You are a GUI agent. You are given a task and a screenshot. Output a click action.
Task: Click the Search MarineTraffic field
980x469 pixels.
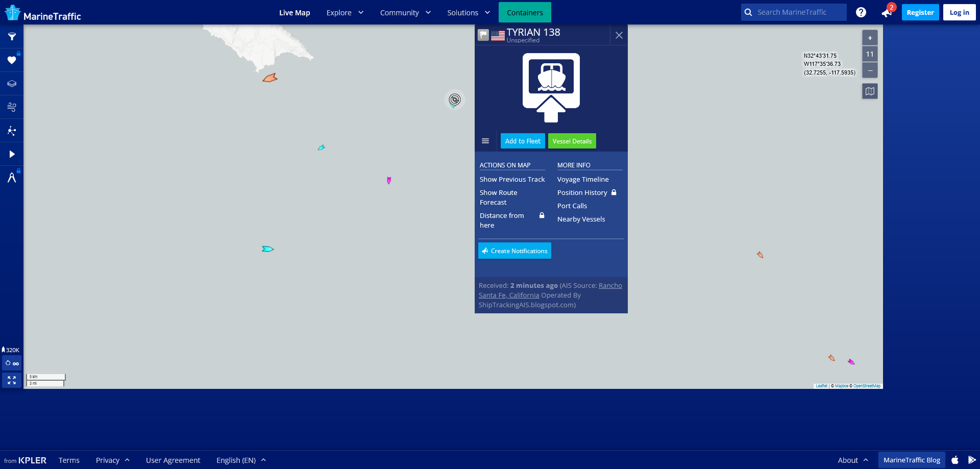tap(794, 12)
